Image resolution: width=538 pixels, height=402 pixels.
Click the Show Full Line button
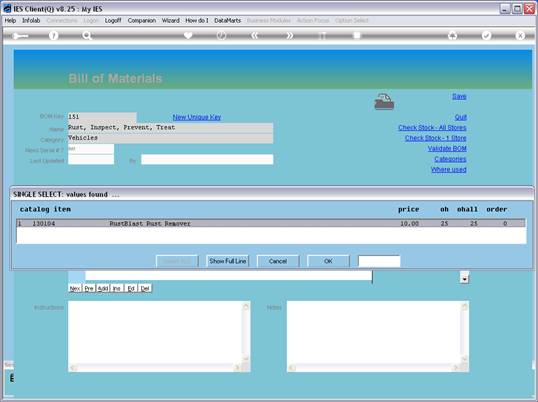pos(227,261)
